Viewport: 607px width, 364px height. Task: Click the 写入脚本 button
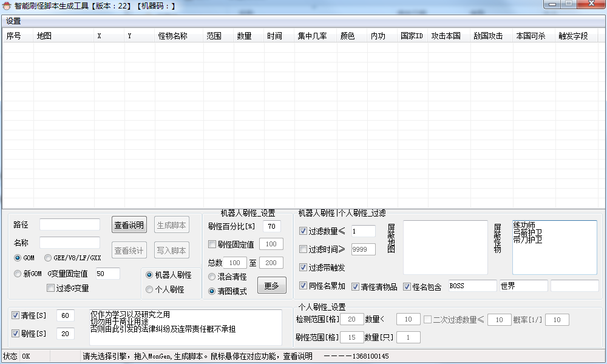tap(172, 251)
